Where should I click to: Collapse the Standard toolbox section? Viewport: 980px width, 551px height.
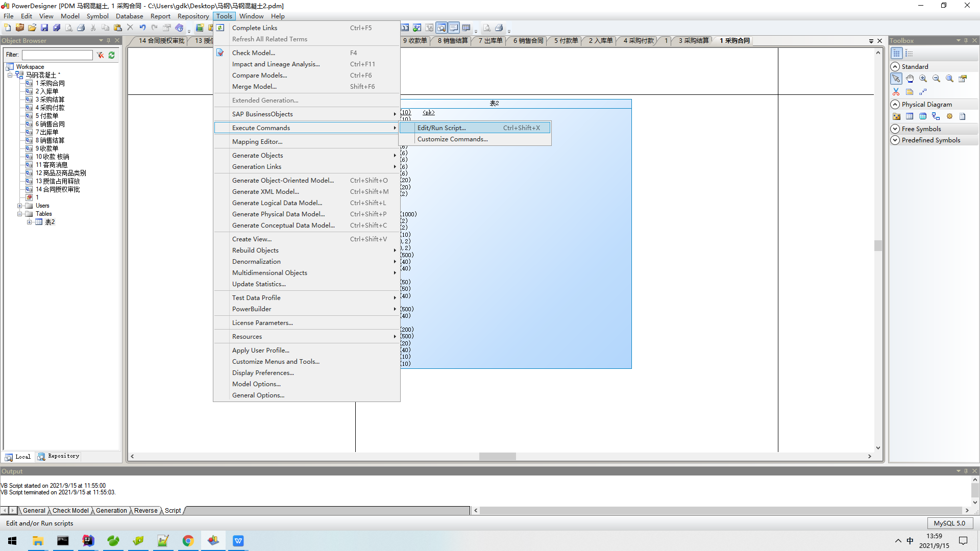point(895,66)
